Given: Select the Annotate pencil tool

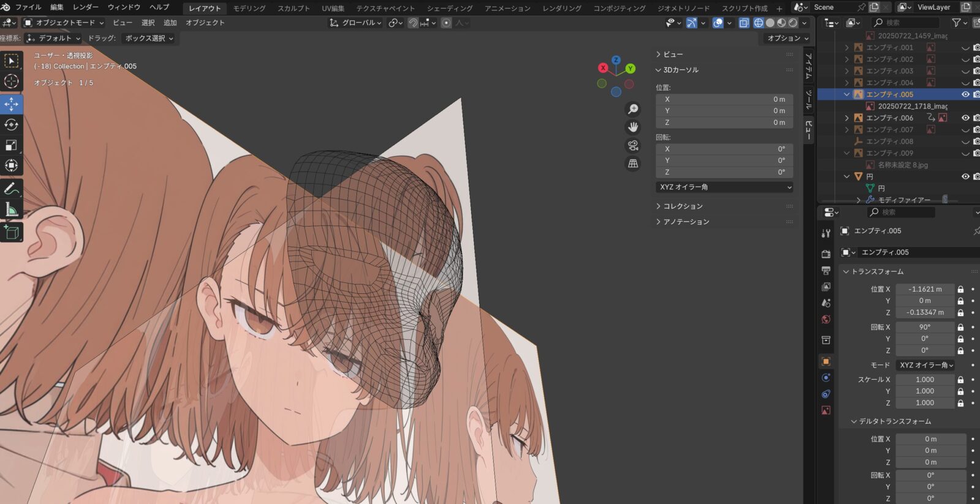Looking at the screenshot, I should (11, 189).
